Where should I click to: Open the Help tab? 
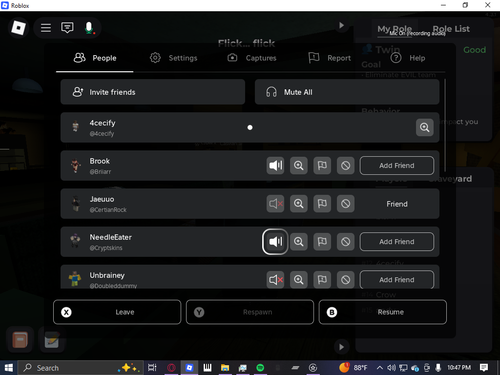pos(408,58)
